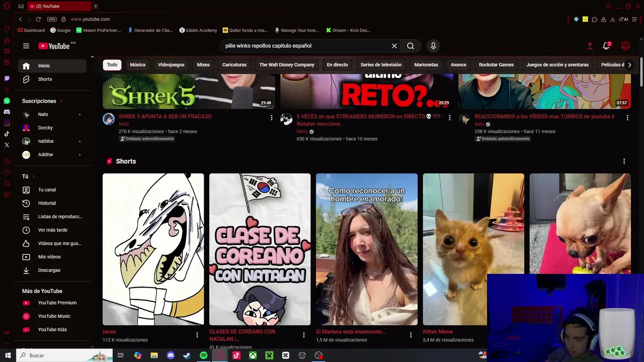Open the YouTube guide hamburger menu
Viewport: 644px width, 362px height.
point(26,46)
